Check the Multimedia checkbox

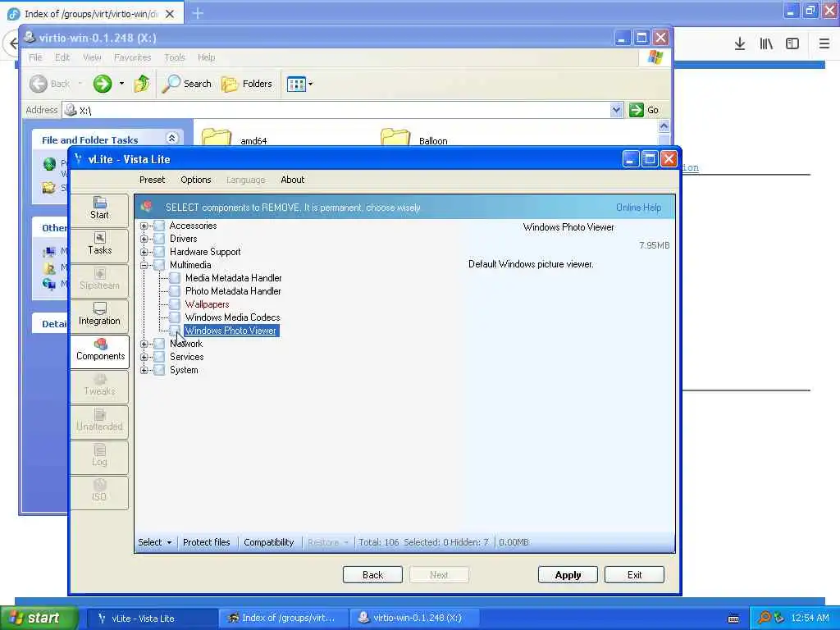[159, 265]
